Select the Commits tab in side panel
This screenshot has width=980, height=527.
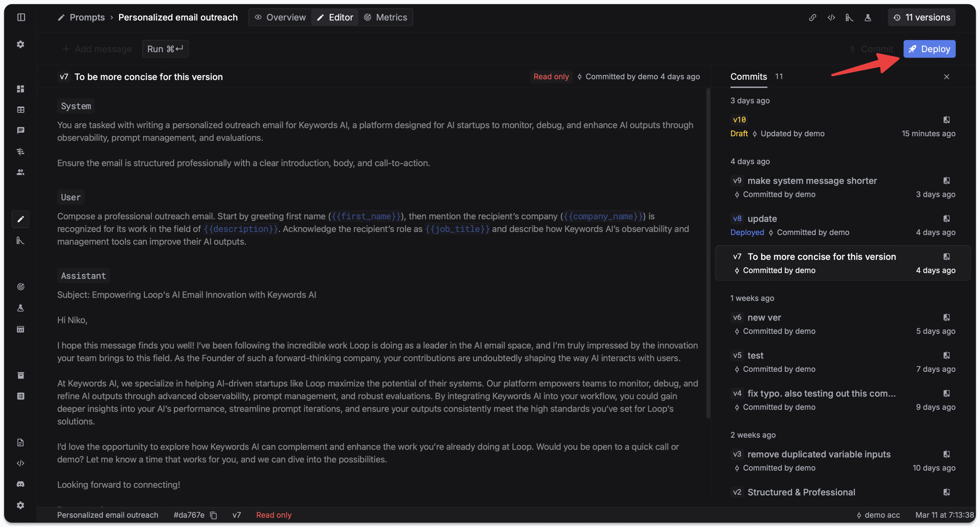point(748,77)
